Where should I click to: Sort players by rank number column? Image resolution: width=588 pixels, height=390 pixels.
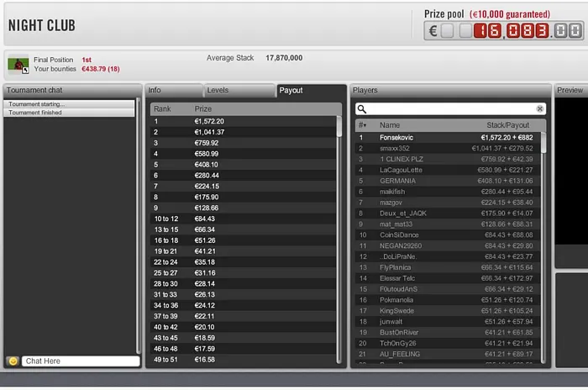pos(362,124)
